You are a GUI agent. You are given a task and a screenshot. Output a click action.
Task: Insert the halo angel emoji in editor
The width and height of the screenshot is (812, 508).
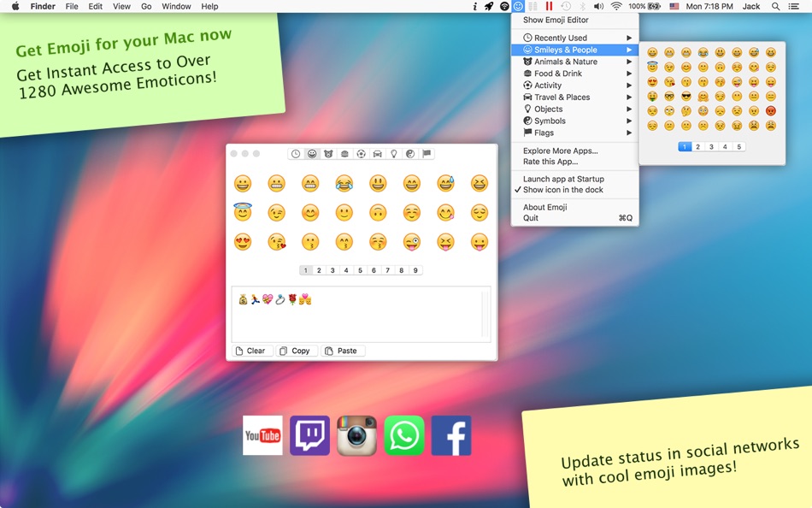coord(243,212)
